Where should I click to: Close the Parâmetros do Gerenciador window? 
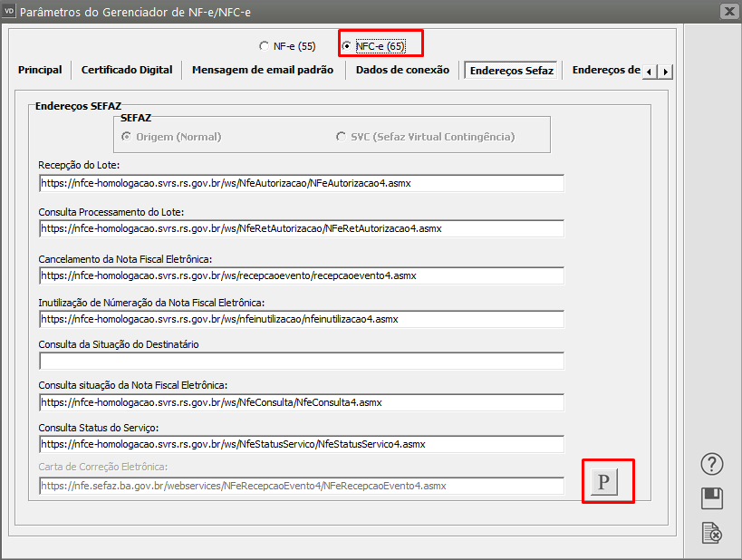729,11
